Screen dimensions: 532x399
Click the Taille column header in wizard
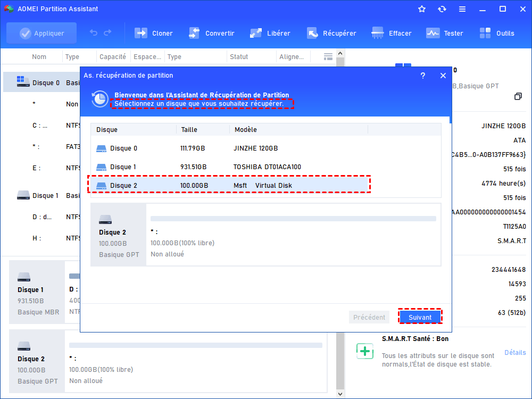point(203,130)
